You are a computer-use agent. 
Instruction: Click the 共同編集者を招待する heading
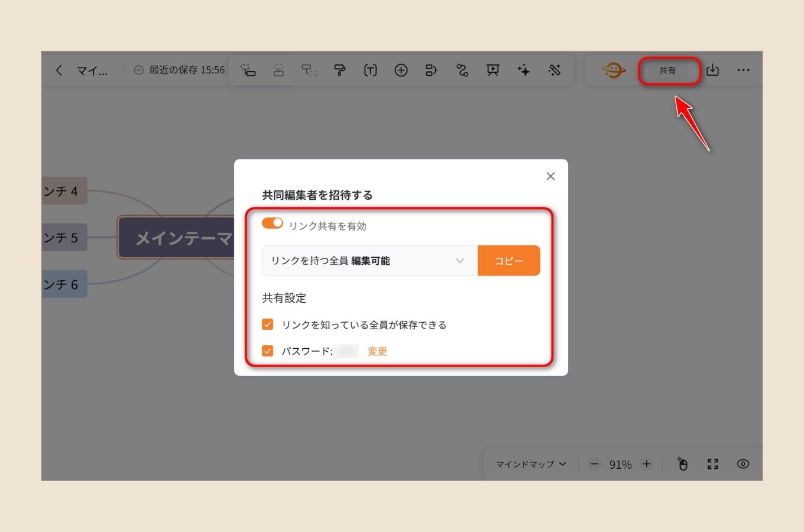(x=317, y=195)
